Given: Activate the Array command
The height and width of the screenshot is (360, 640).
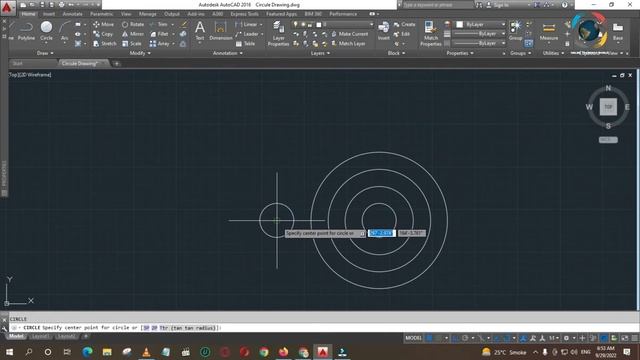Looking at the screenshot, I should click(x=160, y=44).
